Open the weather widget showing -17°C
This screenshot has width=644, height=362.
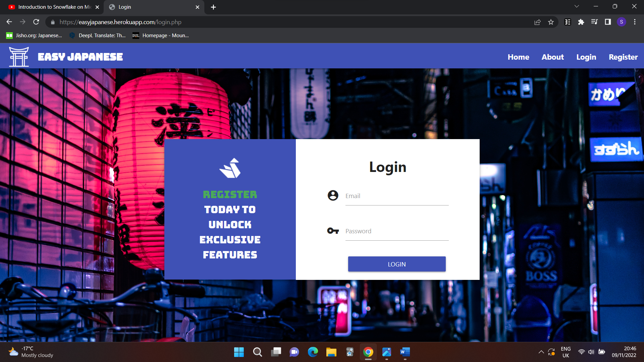tap(31, 352)
